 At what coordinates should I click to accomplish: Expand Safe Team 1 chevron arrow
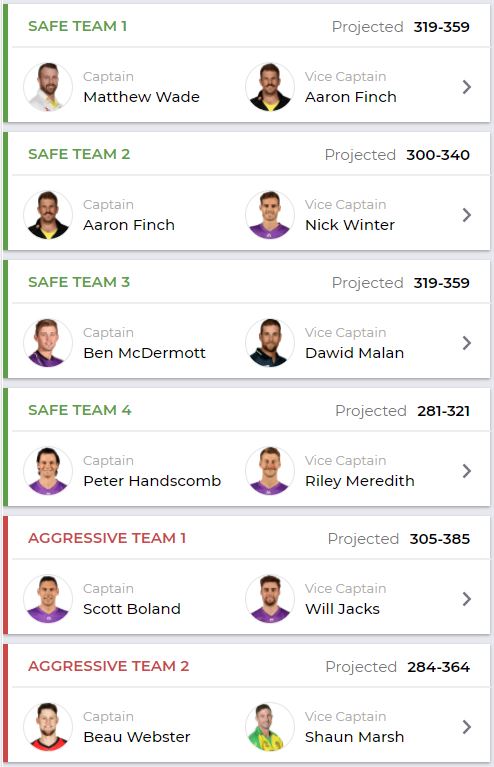click(x=467, y=87)
